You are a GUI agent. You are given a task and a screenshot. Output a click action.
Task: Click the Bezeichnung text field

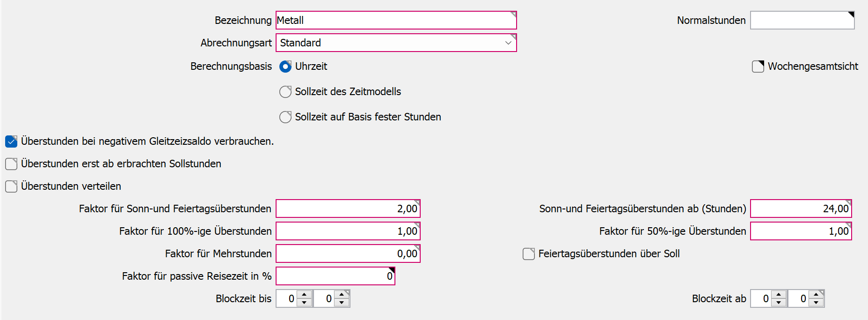coord(396,21)
